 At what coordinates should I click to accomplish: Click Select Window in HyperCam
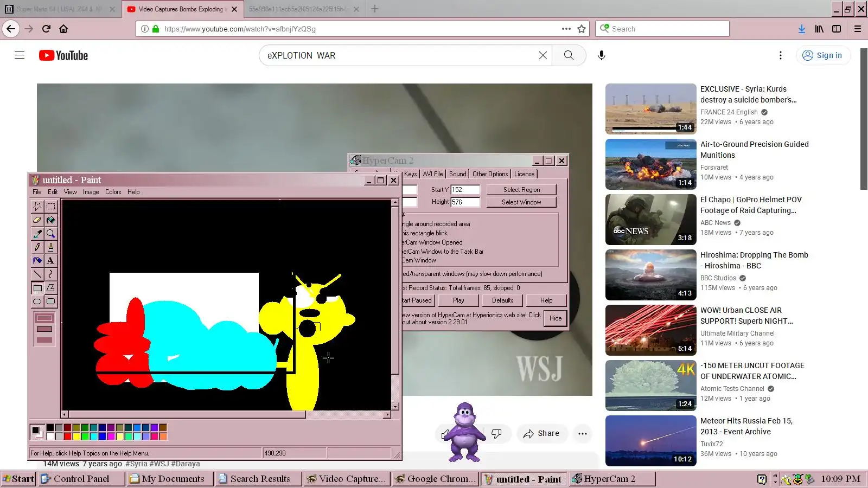coord(521,202)
